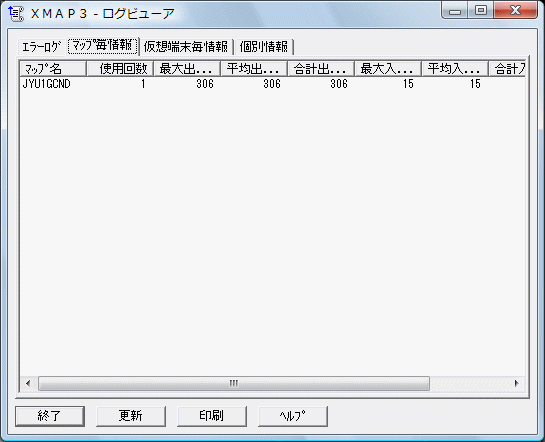Screen dimensions: 545x442
Task: Minimize the XMAP3 log viewer window
Action: (455, 11)
